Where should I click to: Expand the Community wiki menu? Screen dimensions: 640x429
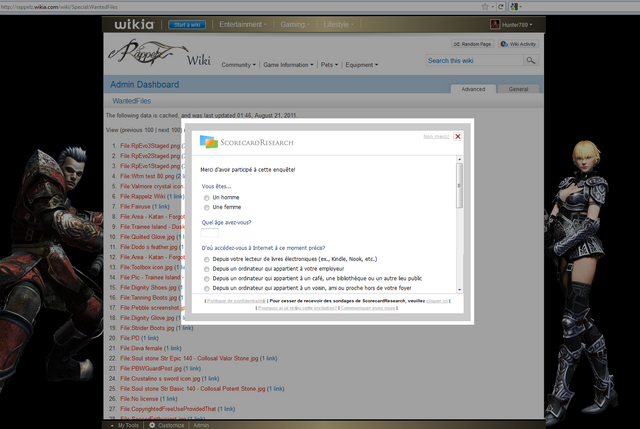click(x=238, y=65)
